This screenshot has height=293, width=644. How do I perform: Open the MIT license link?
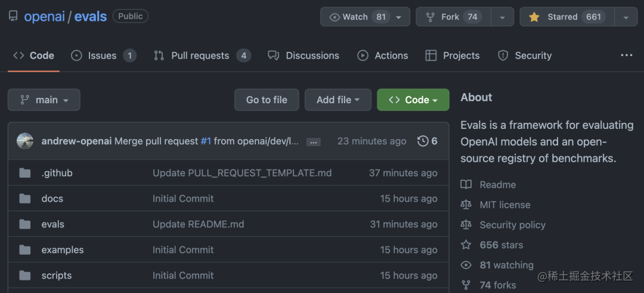(505, 205)
